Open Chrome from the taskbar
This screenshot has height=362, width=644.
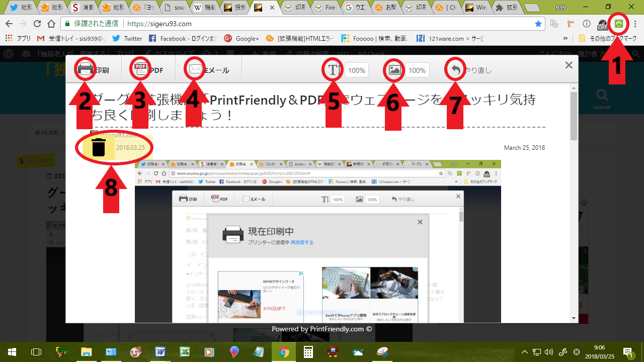click(x=284, y=352)
